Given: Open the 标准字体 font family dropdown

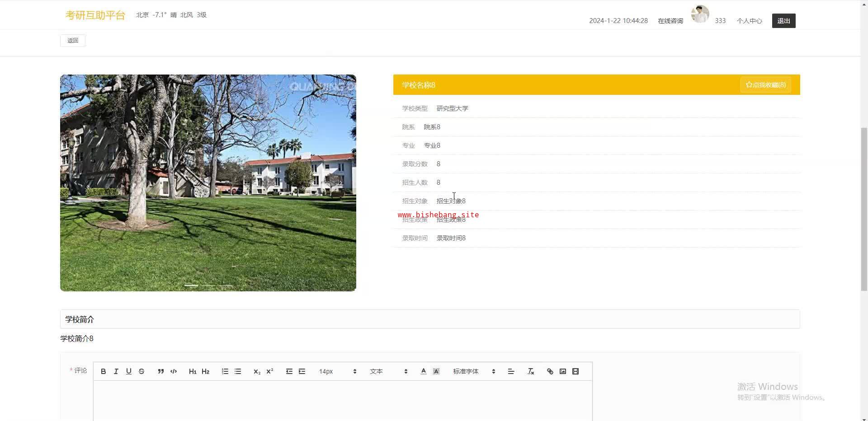Looking at the screenshot, I should click(474, 371).
